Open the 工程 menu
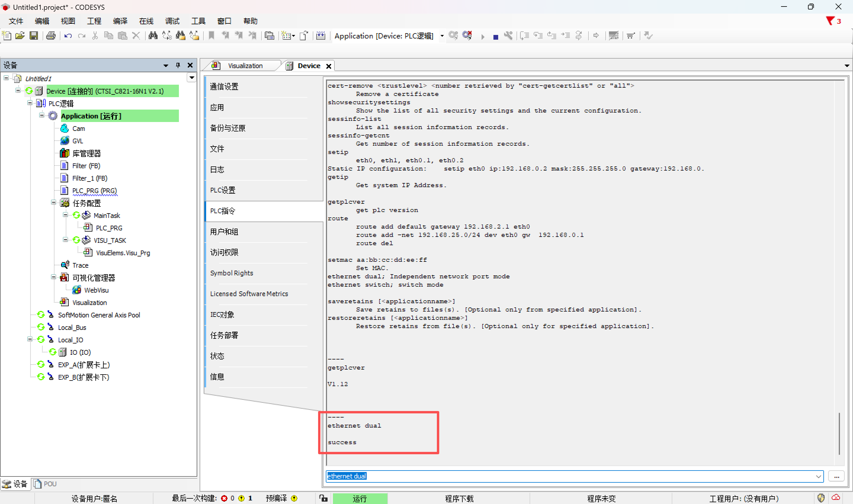853x504 pixels. coord(94,21)
